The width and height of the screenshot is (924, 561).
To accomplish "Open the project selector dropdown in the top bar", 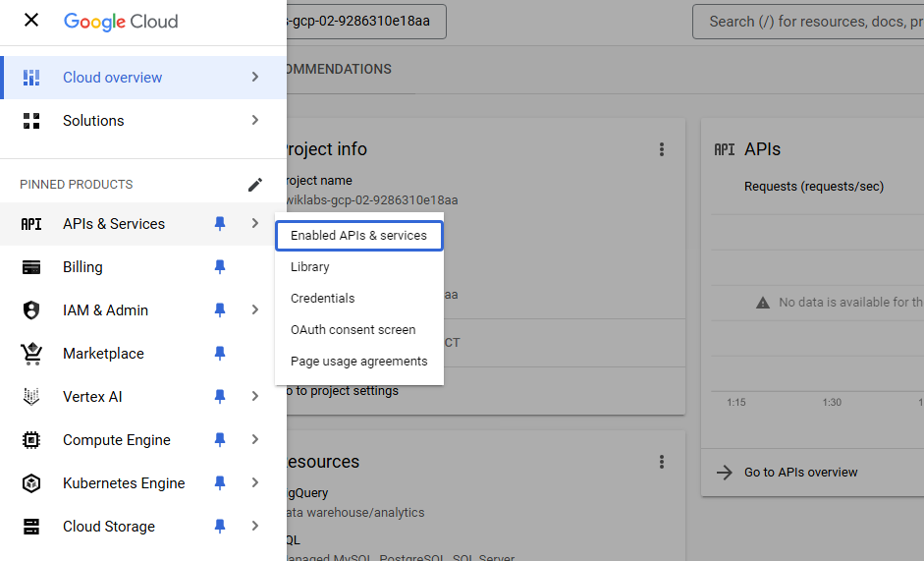I will pyautogui.click(x=366, y=22).
